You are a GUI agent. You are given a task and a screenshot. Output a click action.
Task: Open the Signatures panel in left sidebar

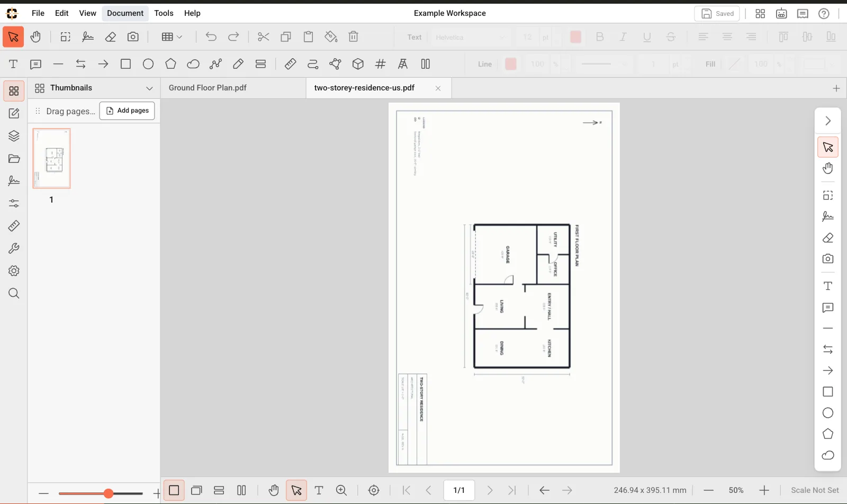[x=14, y=181]
